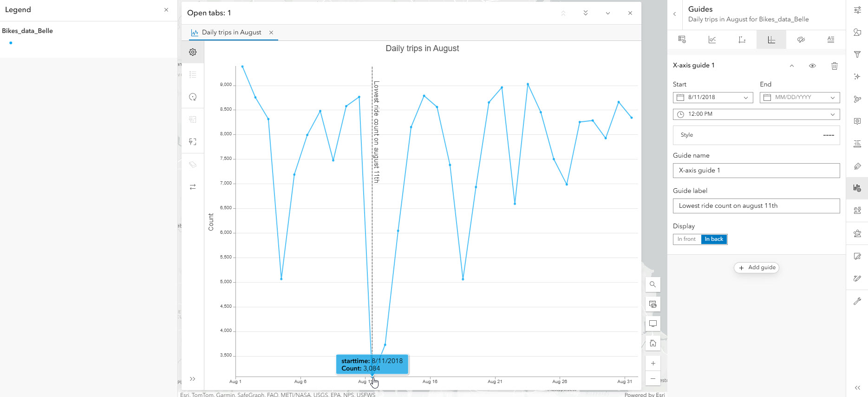Click the map full screen monitor icon
This screenshot has width=868, height=397.
point(653,324)
